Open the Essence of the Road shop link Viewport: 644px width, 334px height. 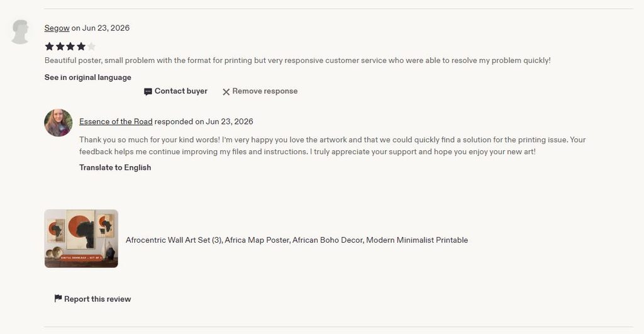116,121
